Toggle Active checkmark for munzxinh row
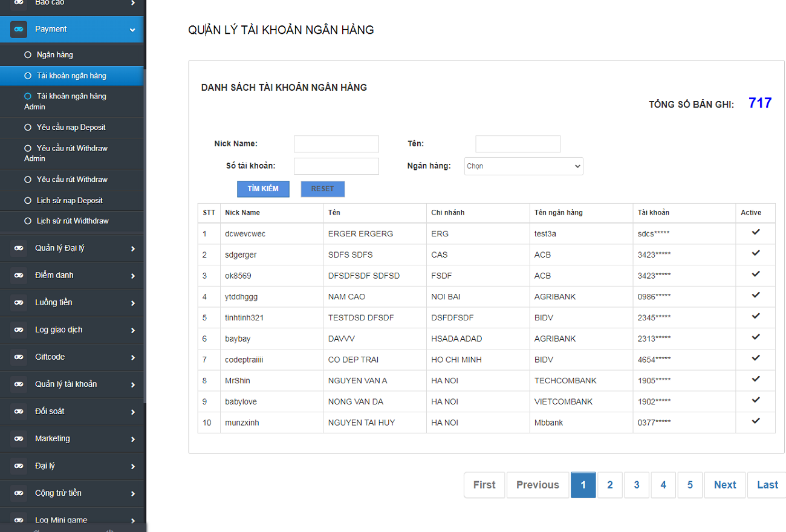The width and height of the screenshot is (786, 532). [x=755, y=421]
